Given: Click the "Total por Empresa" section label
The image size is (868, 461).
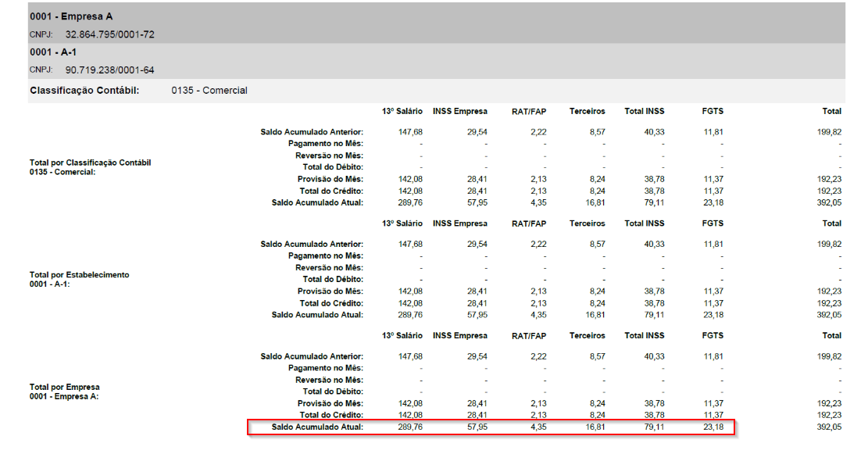Looking at the screenshot, I should [64, 387].
